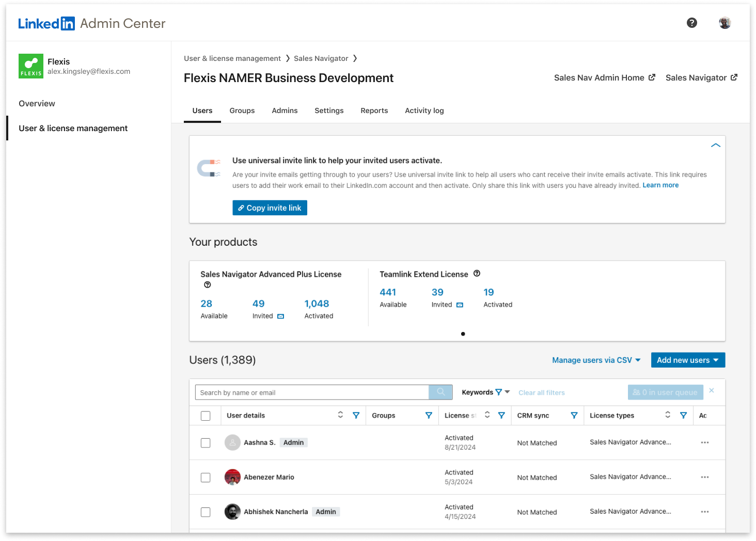Click the LinkedIn logo
756x541 pixels.
(46, 23)
